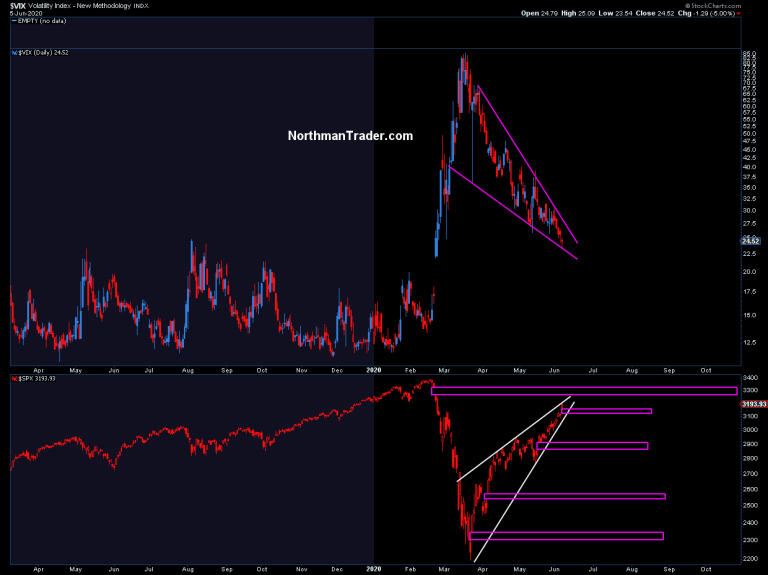Screen dimensions: 768x575
Task: Select the pink rectangle near 3300 level
Action: pyautogui.click(x=584, y=391)
